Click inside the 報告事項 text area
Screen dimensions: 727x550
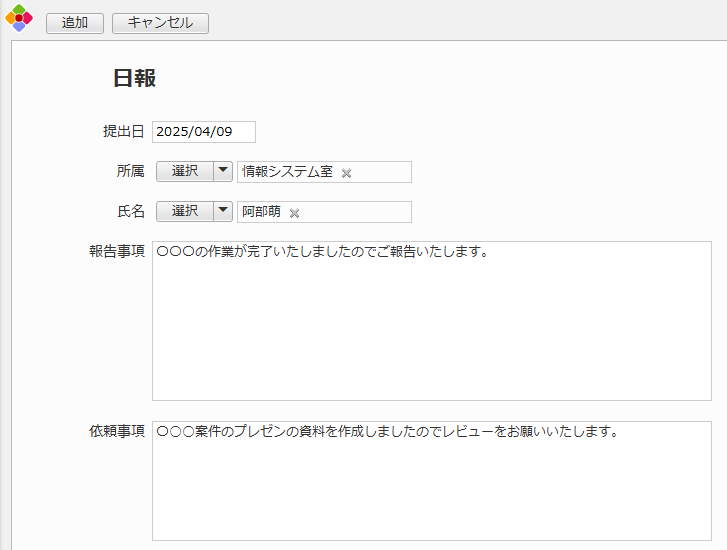[x=431, y=330]
